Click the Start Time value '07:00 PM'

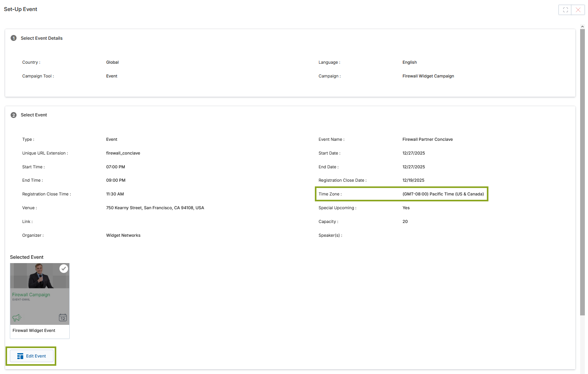[116, 167]
